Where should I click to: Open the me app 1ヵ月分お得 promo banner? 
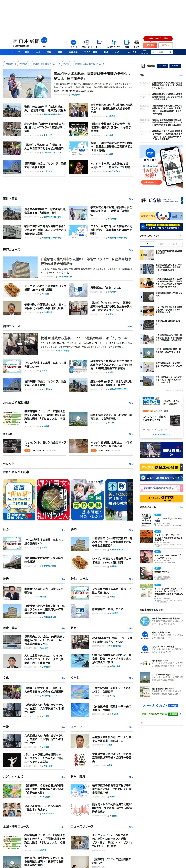(x=161, y=167)
